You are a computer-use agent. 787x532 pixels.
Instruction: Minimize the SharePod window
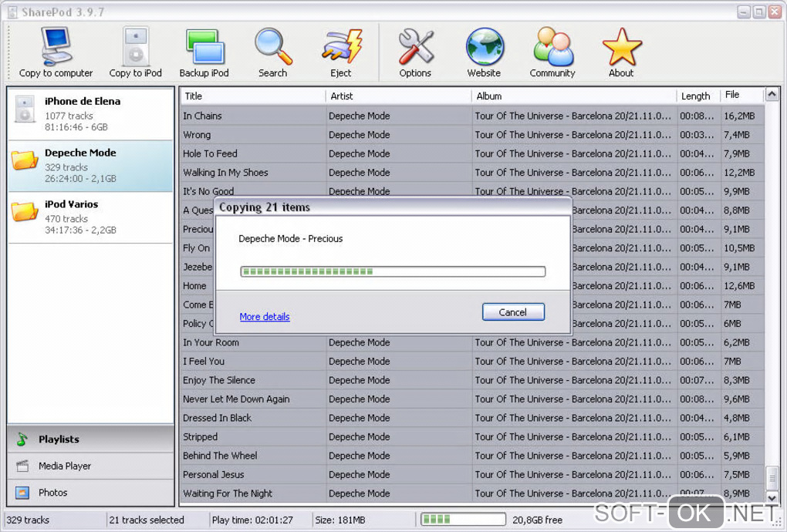[743, 12]
